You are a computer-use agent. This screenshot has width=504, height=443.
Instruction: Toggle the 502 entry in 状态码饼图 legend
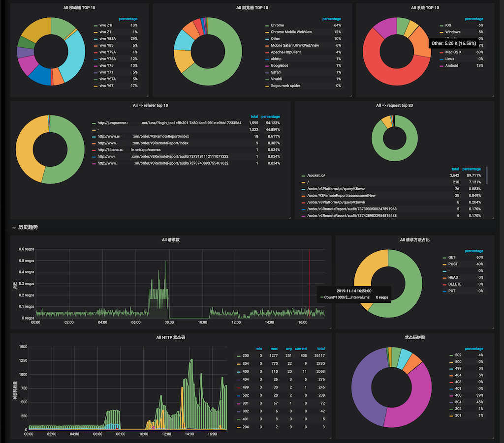point(458,355)
